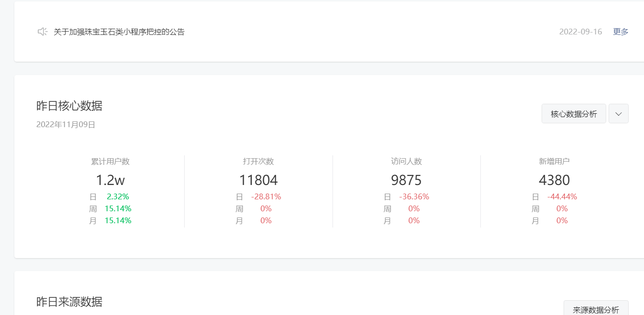This screenshot has height=315, width=644.
Task: Click the 昨日来源数据 heading
Action: pos(69,302)
